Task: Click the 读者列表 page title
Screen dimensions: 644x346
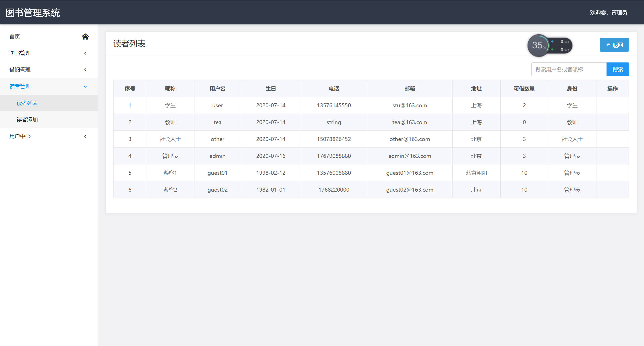Action: click(130, 44)
